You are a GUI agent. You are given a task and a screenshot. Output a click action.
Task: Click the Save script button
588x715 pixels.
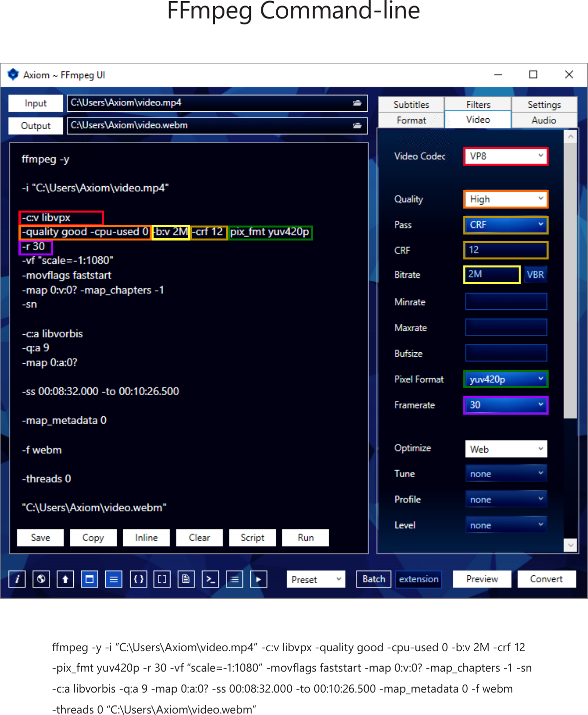click(40, 537)
